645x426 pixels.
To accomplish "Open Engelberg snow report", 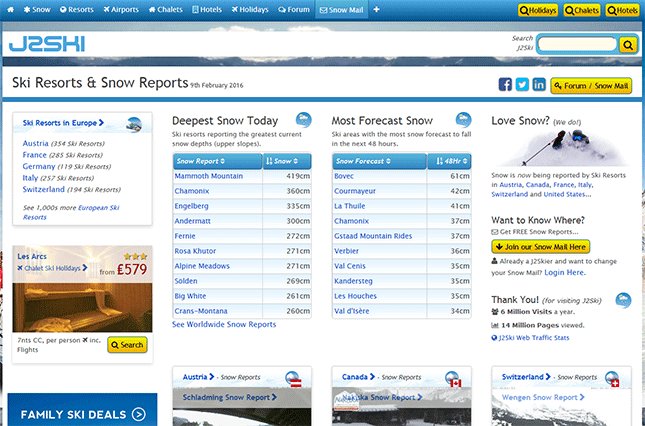I will point(191,206).
